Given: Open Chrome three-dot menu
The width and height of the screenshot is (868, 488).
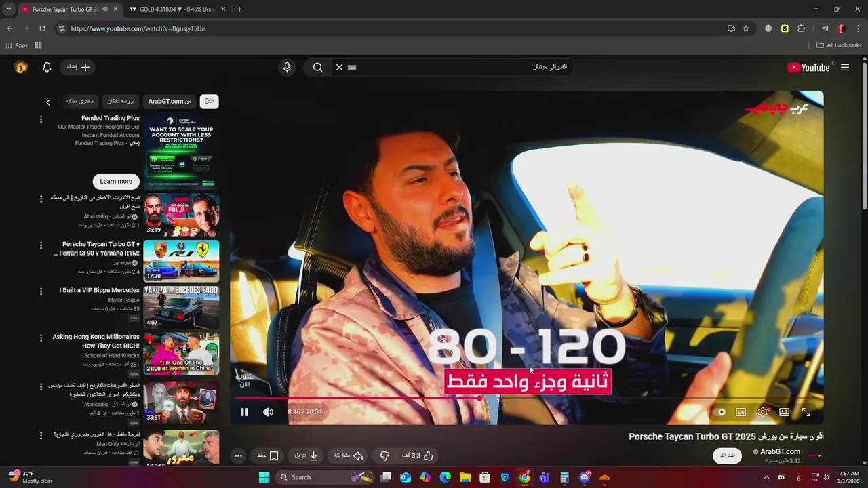Looking at the screenshot, I should pyautogui.click(x=858, y=28).
